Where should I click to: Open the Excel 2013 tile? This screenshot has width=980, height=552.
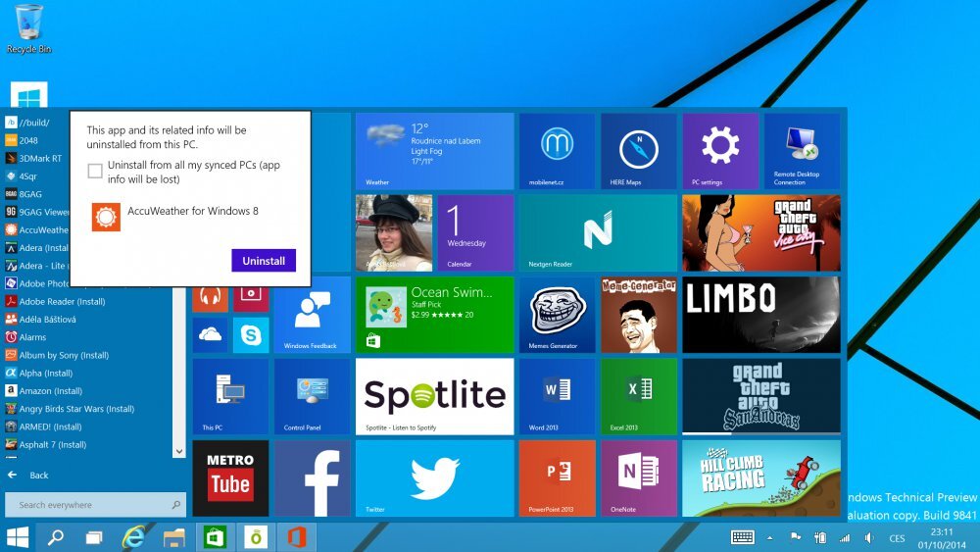point(639,396)
